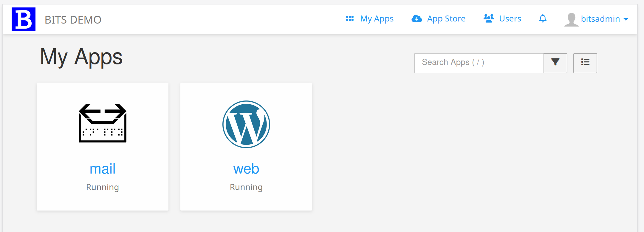Click the BITS DEMO title text
644x232 pixels.
pos(73,20)
